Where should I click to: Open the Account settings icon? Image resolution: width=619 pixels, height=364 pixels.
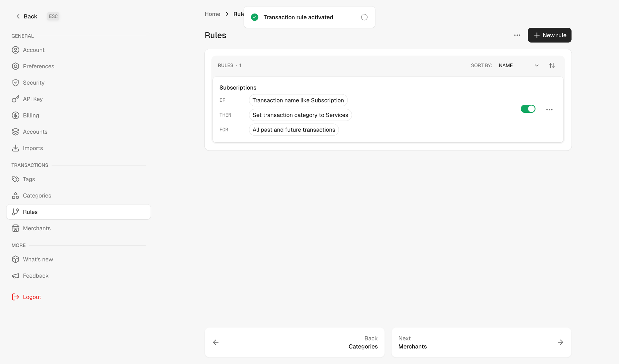point(16,50)
